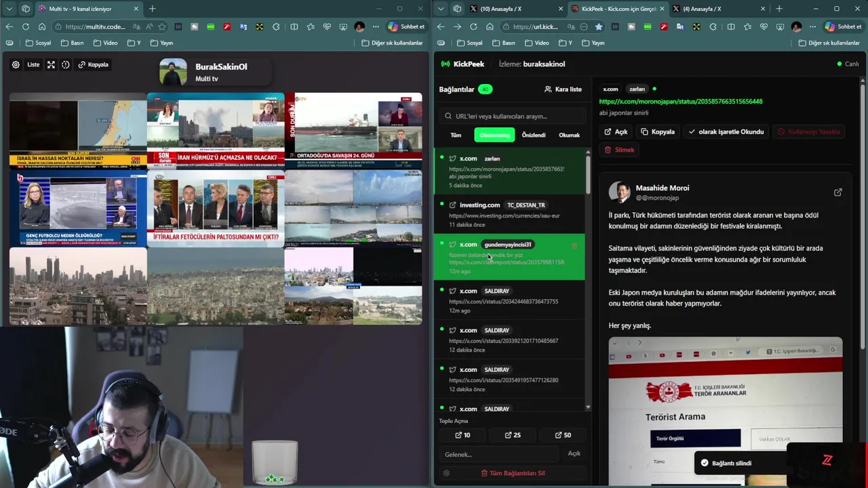This screenshot has height=488, width=868.
Task: Open Kara liste in KickPeek
Action: pos(563,89)
